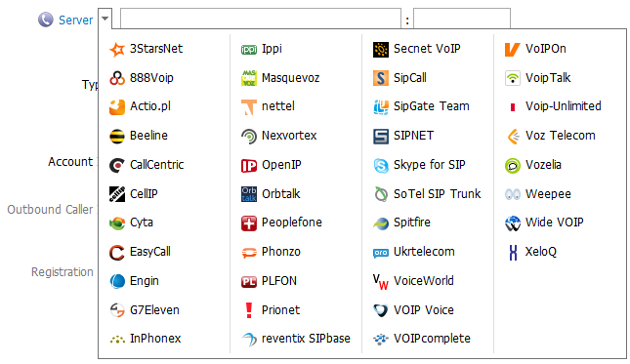Select reventix SIPbase provider
The width and height of the screenshot is (630, 364).
tap(296, 340)
